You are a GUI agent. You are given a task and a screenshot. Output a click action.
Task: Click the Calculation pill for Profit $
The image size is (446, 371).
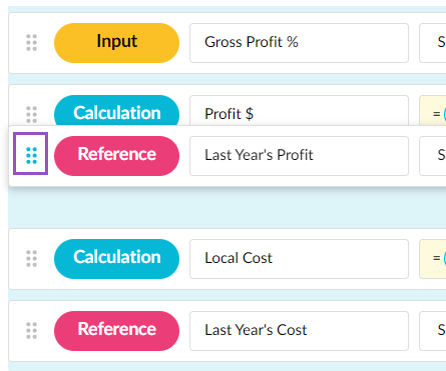pyautogui.click(x=117, y=111)
